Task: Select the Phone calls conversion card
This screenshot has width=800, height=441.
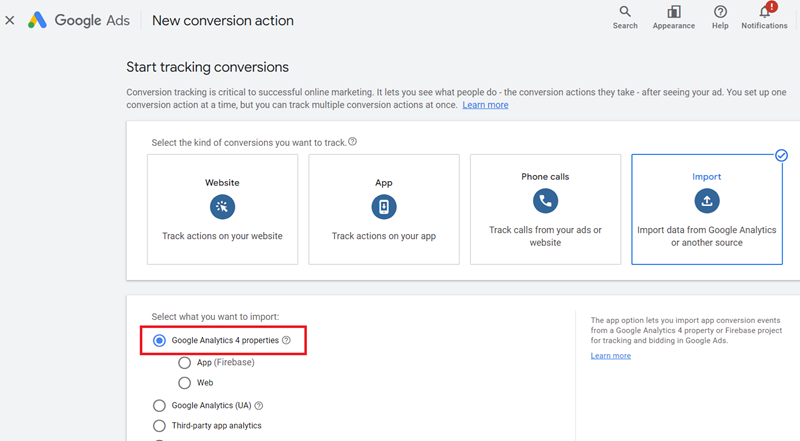Action: tap(545, 209)
